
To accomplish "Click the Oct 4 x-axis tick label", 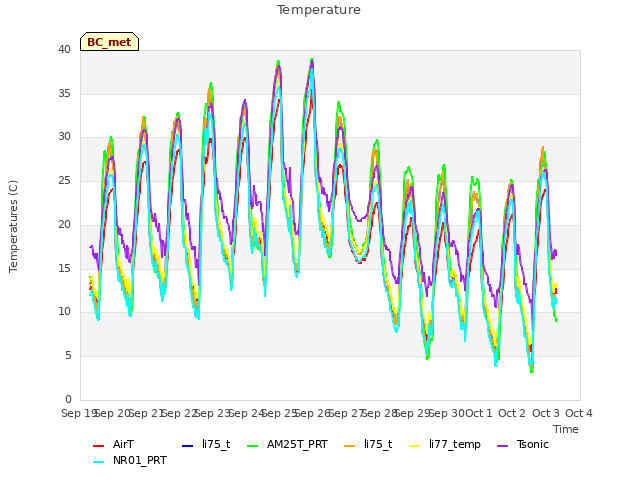I will [x=579, y=413].
